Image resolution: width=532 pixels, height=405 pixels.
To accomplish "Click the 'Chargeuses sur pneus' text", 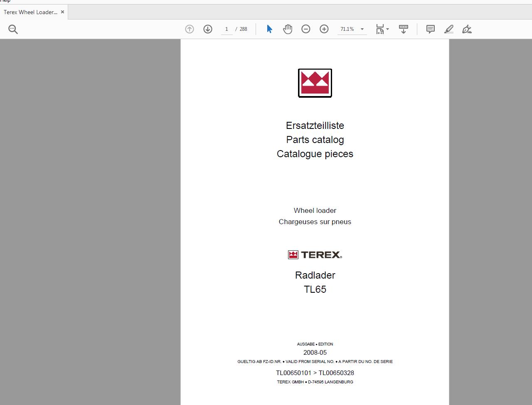I will (315, 222).
